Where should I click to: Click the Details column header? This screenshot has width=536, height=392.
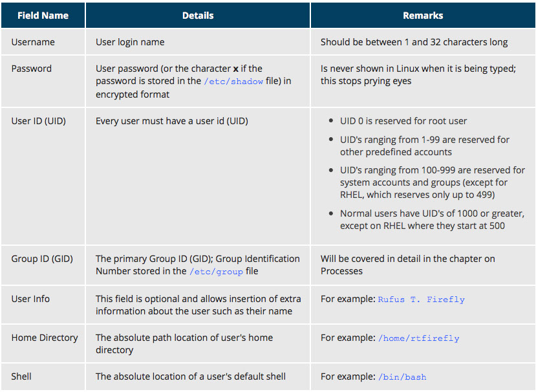(x=197, y=16)
